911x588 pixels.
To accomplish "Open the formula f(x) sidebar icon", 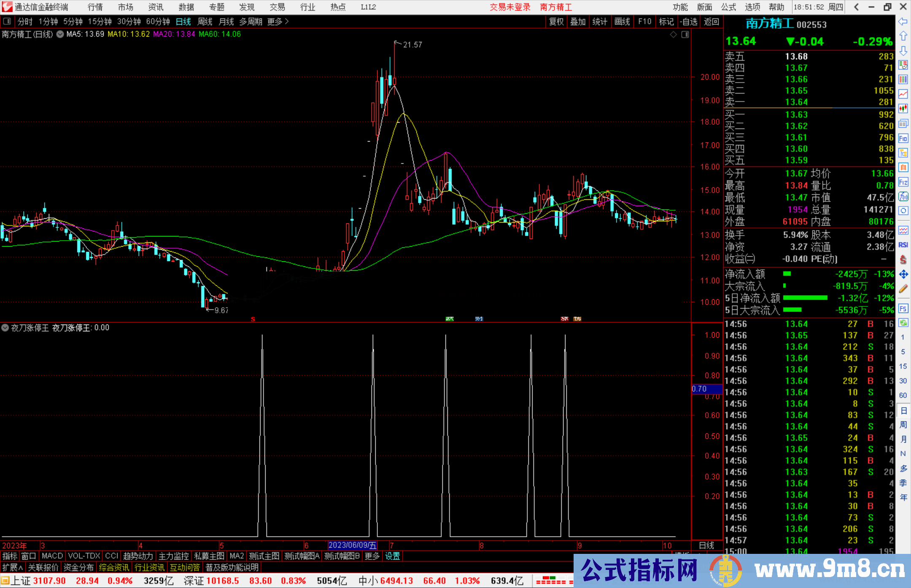I will pyautogui.click(x=903, y=196).
